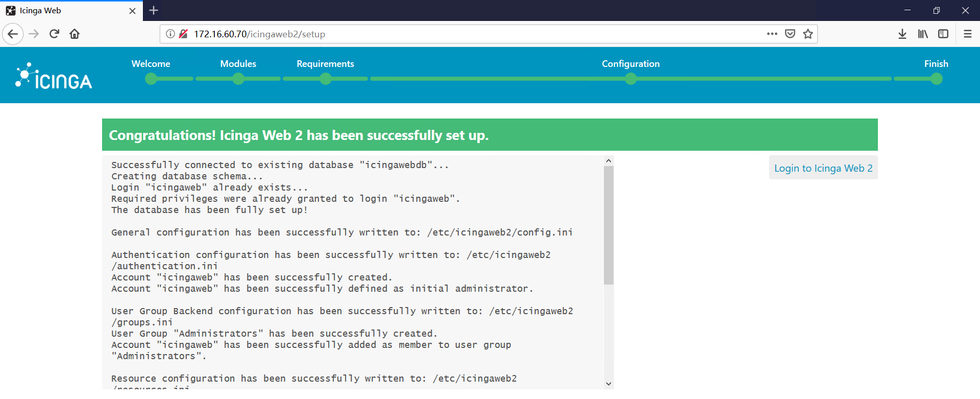Go to the Finish setup step
Image resolution: width=980 pixels, height=399 pixels.
[x=936, y=64]
